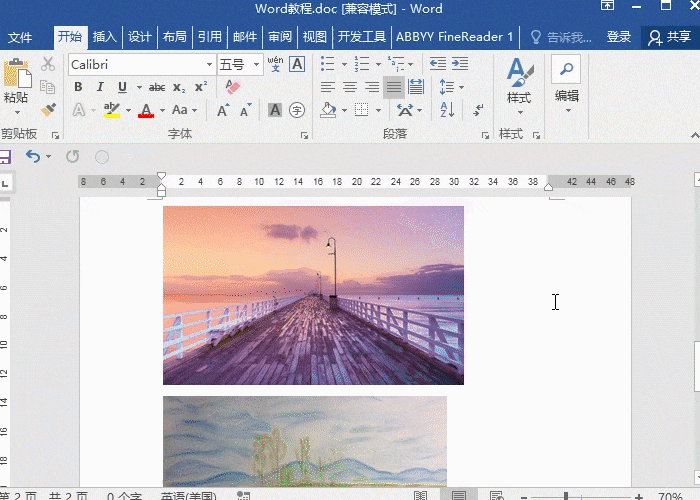
Task: Select the pier sunset picture
Action: pos(313,295)
